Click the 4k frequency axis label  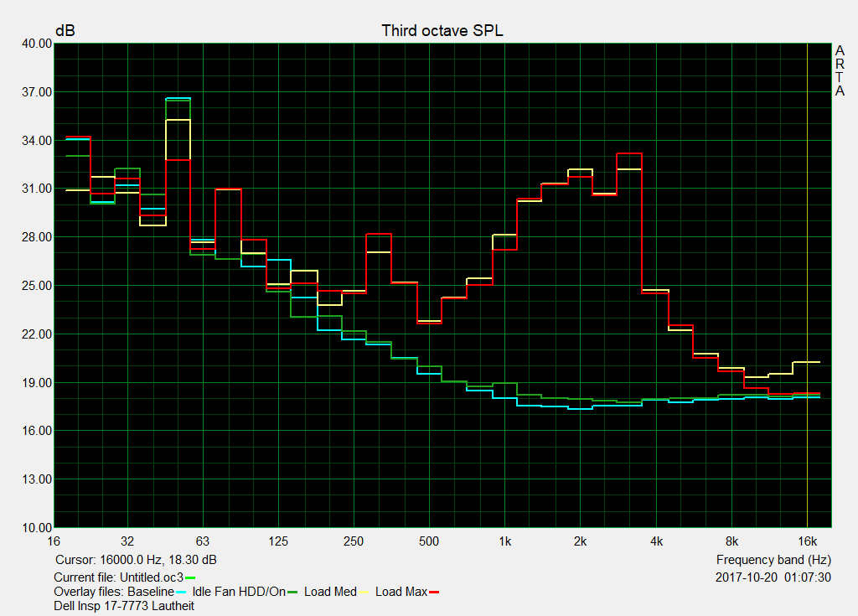point(656,541)
